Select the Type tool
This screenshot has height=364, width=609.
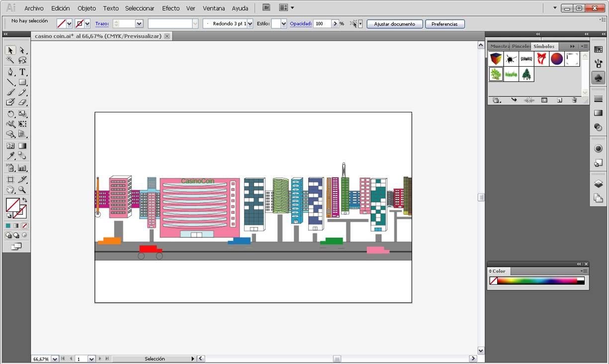(22, 72)
